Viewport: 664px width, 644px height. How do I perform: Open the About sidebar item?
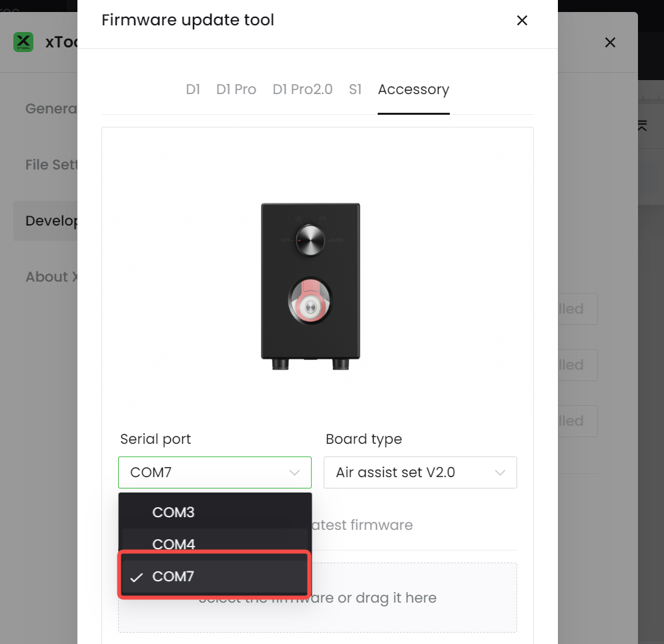pos(51,277)
